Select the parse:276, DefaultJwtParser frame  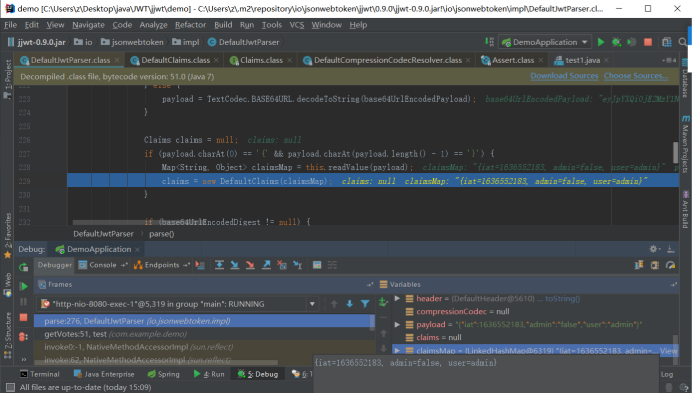(x=204, y=321)
